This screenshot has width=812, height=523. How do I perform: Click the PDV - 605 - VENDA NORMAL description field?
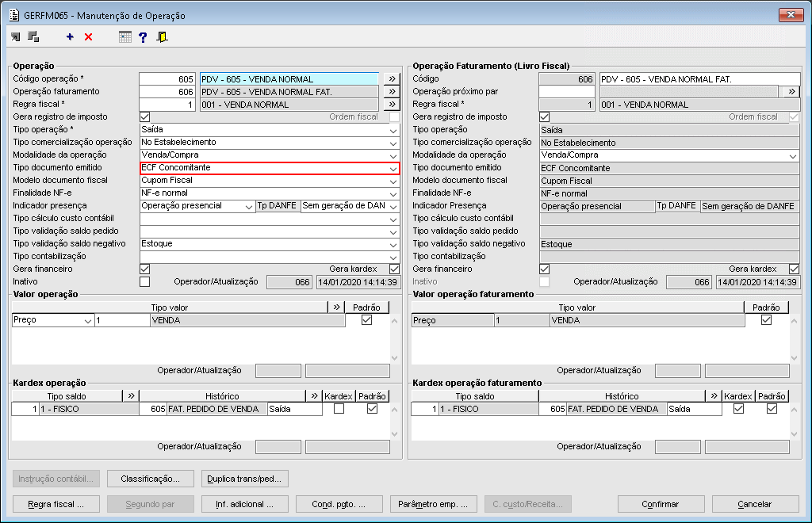pyautogui.click(x=289, y=78)
